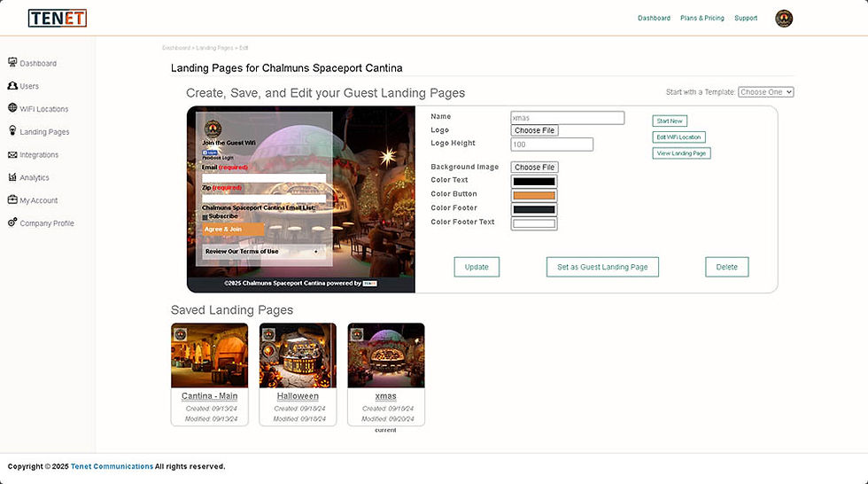Click the Dashboard sidebar icon
The image size is (868, 484).
coord(12,63)
